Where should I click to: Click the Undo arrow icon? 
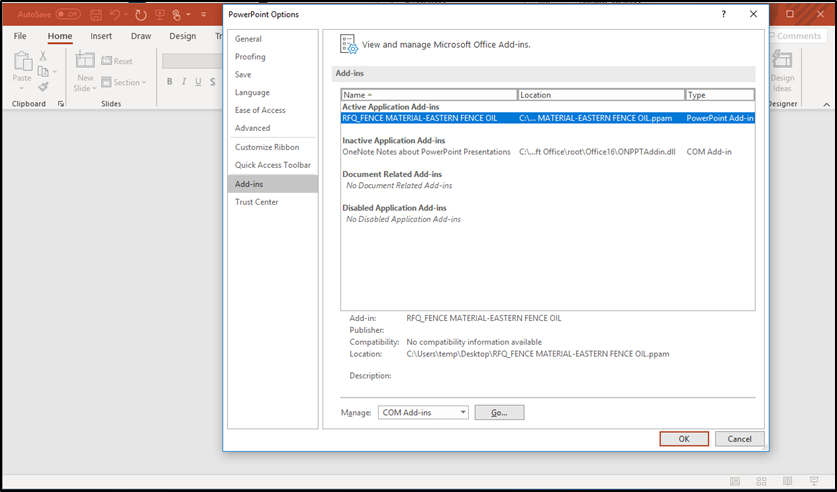coord(117,14)
